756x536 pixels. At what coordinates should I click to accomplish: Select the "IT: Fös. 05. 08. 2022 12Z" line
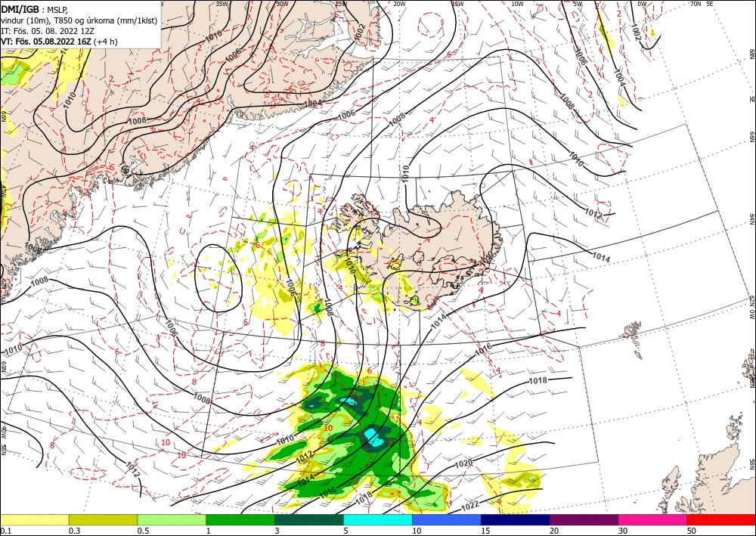(x=48, y=31)
